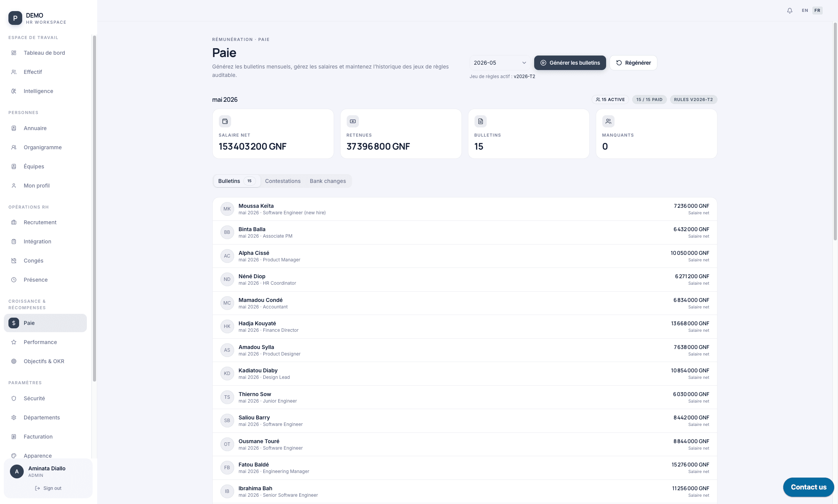Click the Paie dollar icon
The image size is (838, 504).
click(14, 323)
